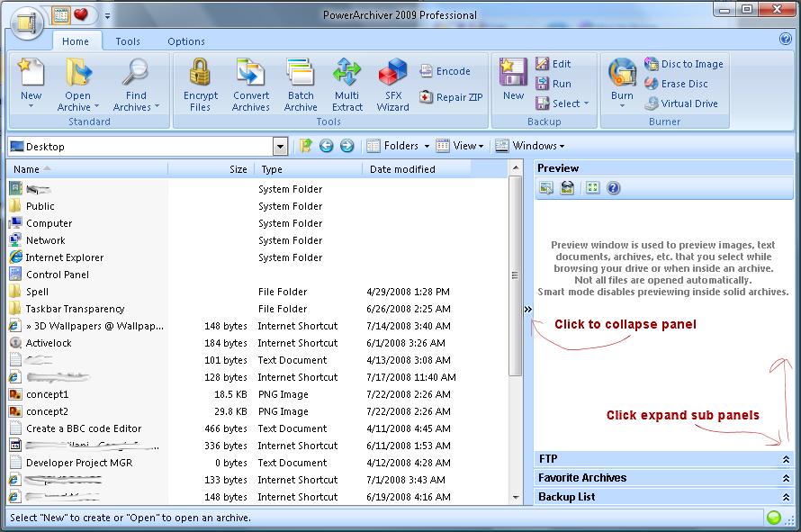Launch the Multi Extract tool
This screenshot has width=801, height=532.
(x=347, y=85)
